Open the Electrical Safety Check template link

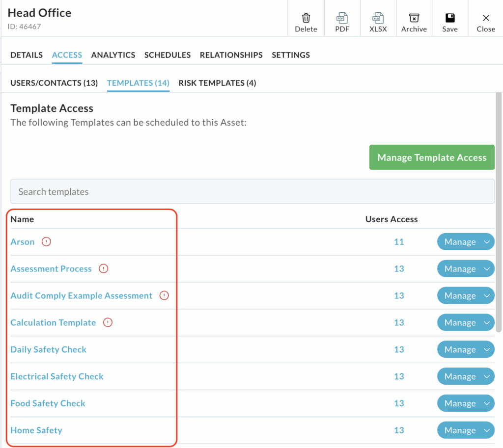point(57,376)
